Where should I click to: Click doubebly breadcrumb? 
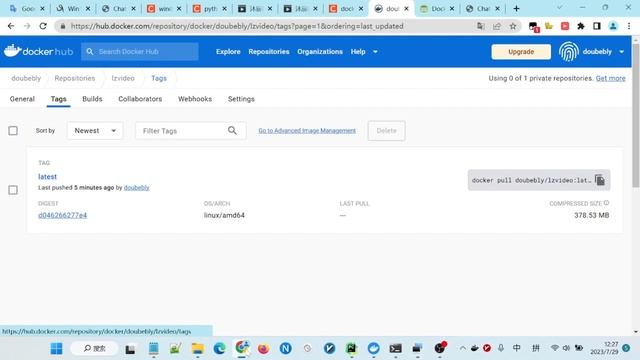pyautogui.click(x=26, y=78)
